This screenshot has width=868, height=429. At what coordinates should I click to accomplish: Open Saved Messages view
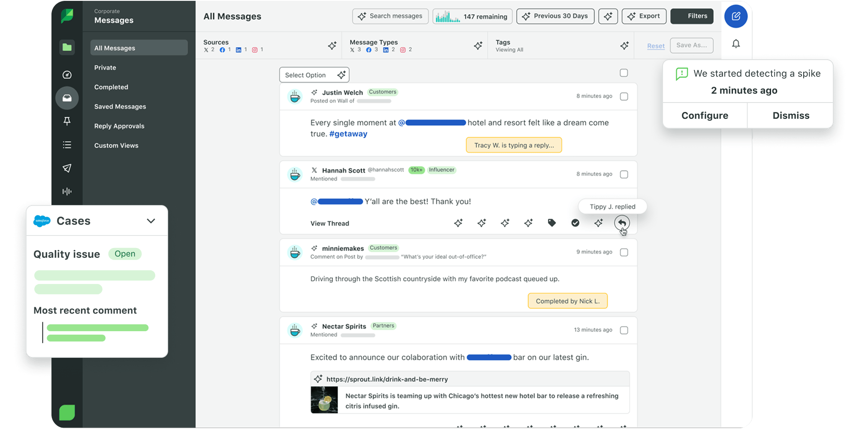[x=120, y=106]
